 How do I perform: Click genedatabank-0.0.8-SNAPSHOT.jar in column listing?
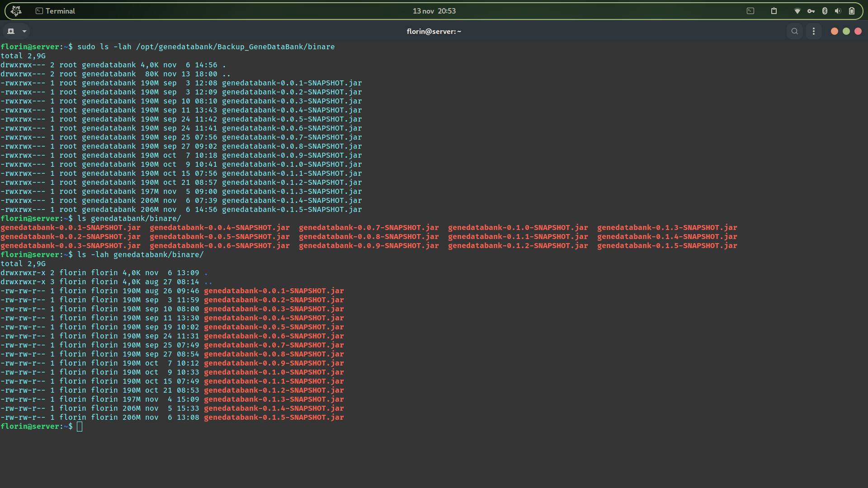coord(369,237)
